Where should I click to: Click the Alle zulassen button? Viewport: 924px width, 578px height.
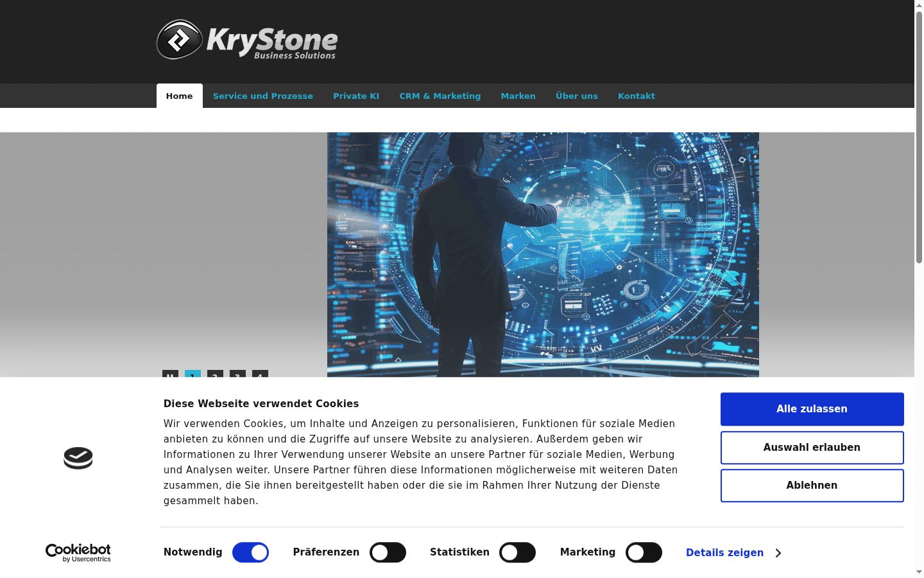[812, 409]
